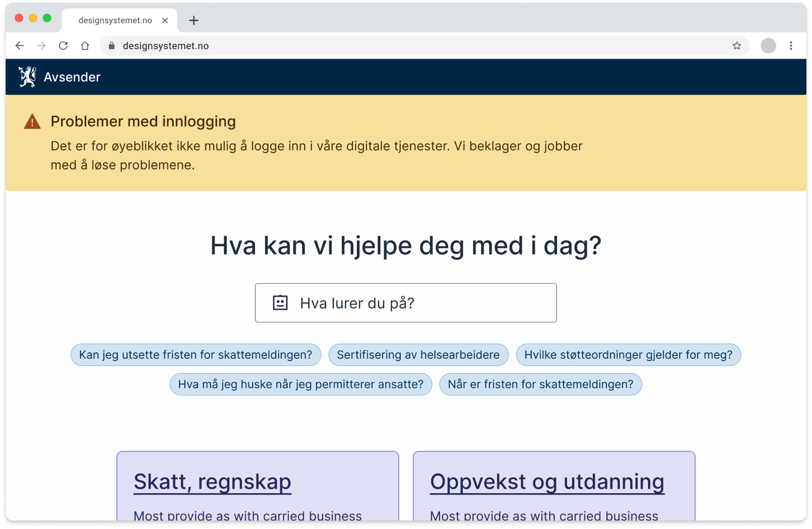Choose 'Hvilke støtteordninger gjelder for meg?' chip

[x=628, y=355]
